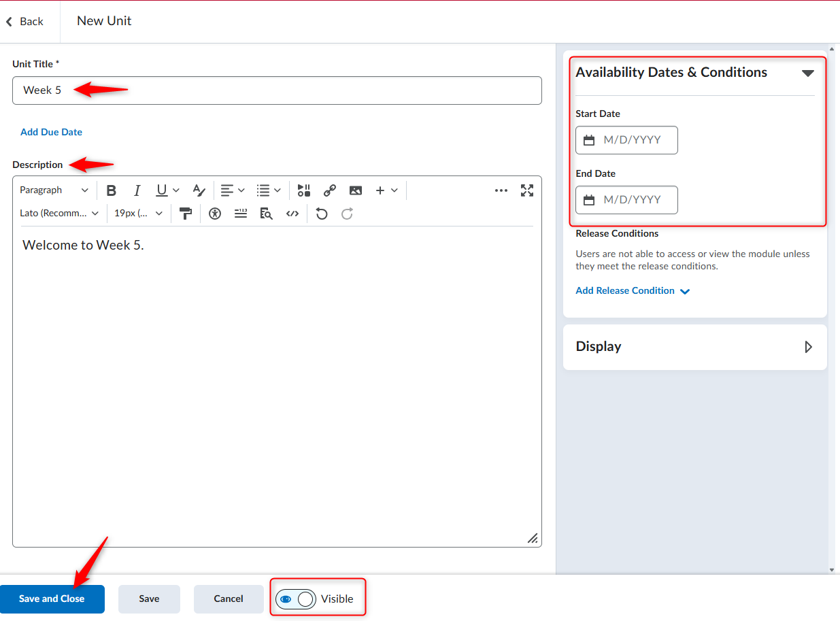Click the text alignment icon

pyautogui.click(x=226, y=190)
